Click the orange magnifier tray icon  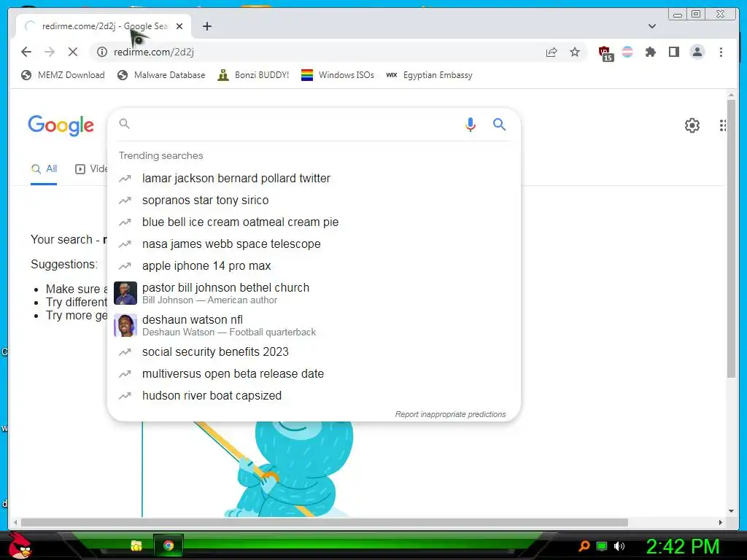(x=584, y=545)
